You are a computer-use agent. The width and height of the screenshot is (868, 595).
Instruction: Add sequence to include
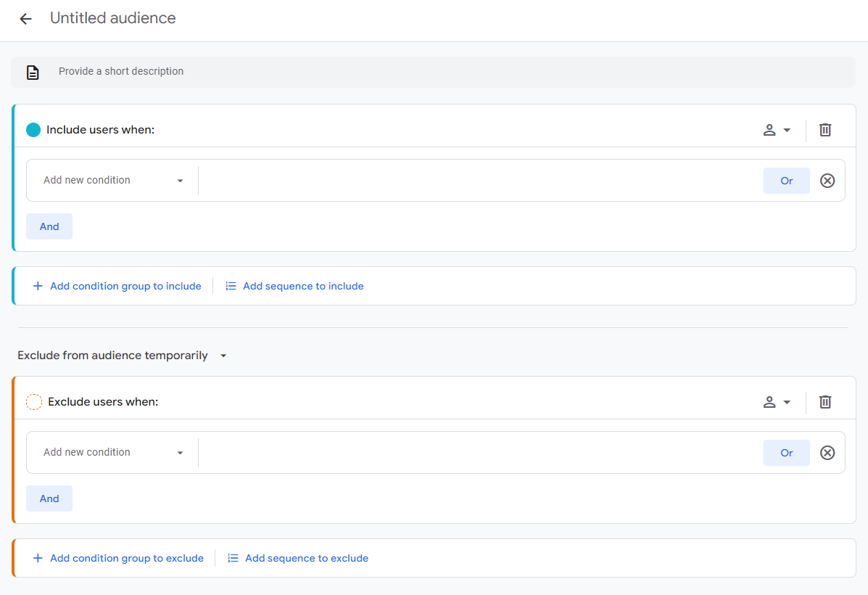click(294, 286)
